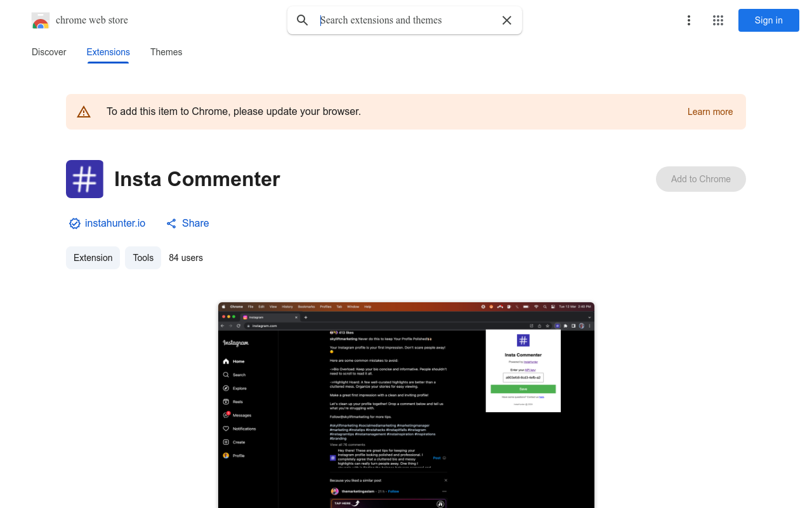
Task: Switch to the Discover tab
Action: (49, 52)
